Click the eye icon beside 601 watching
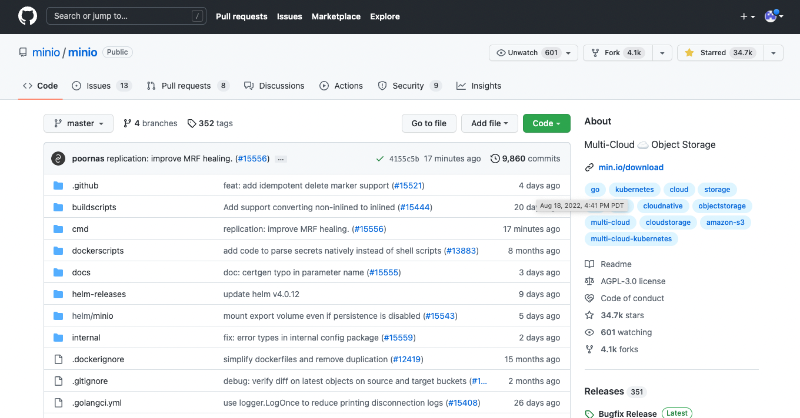 pyautogui.click(x=589, y=332)
